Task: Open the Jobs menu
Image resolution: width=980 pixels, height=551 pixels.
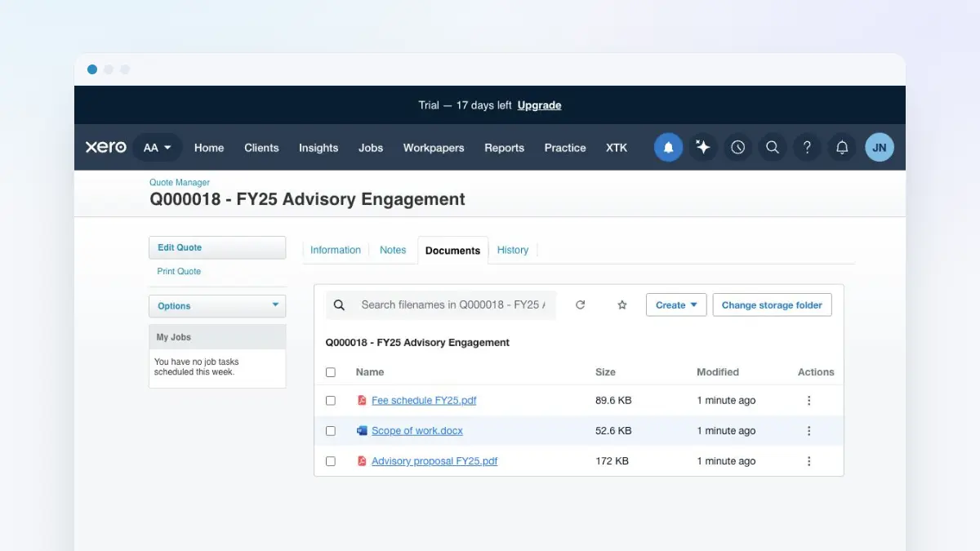Action: click(371, 148)
